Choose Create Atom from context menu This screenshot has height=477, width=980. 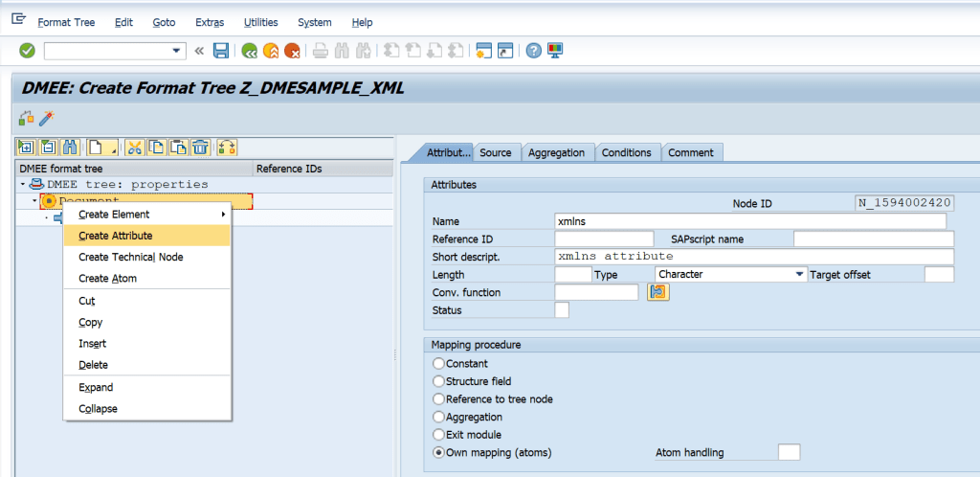[x=147, y=278]
